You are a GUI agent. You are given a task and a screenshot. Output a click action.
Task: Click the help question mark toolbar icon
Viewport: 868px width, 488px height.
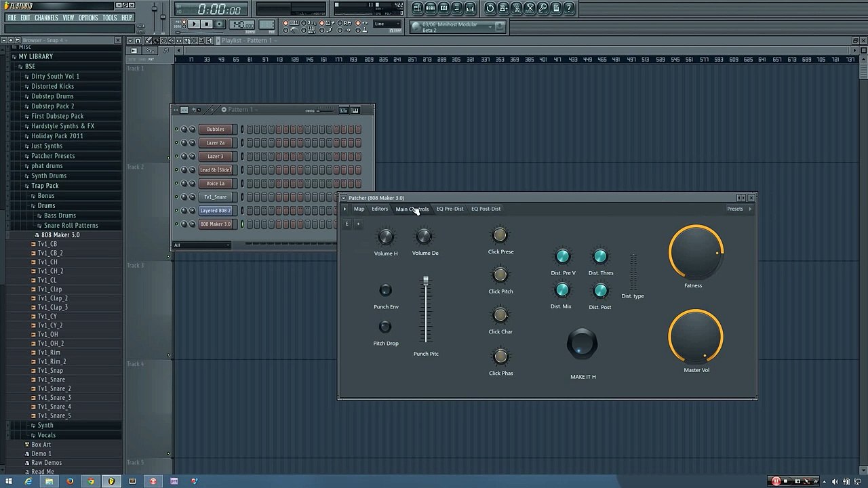tap(569, 8)
